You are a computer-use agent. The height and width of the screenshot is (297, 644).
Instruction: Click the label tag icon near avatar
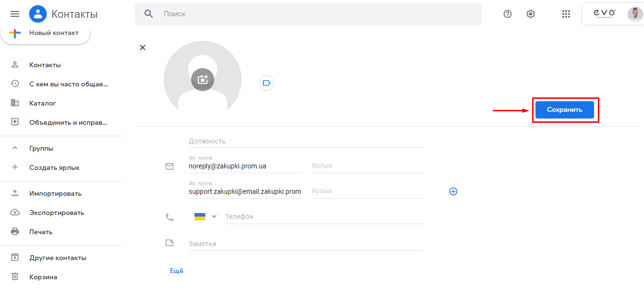click(267, 83)
